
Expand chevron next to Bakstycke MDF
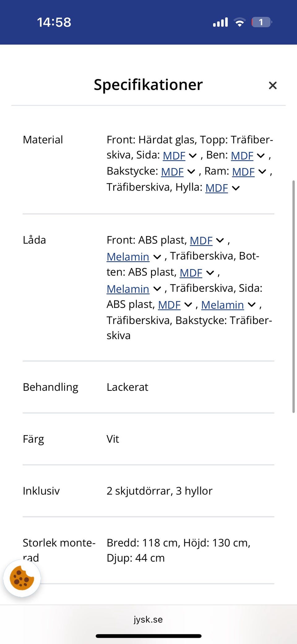[192, 172]
